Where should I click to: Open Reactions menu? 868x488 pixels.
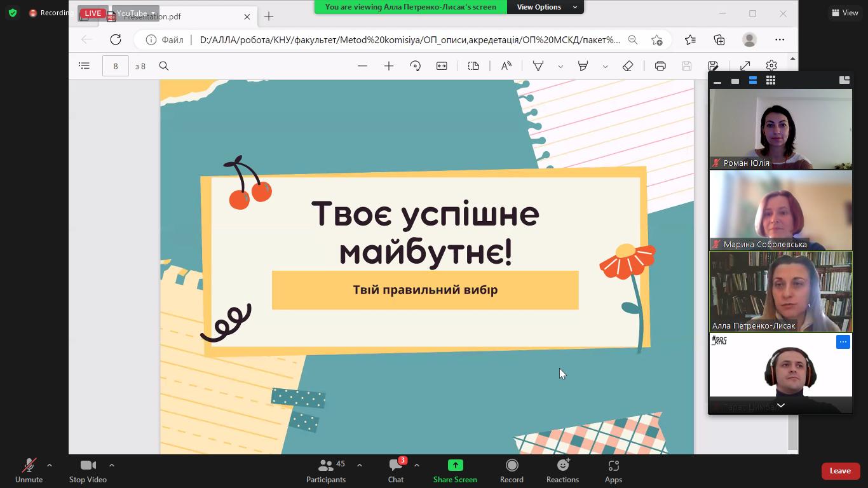coord(562,471)
